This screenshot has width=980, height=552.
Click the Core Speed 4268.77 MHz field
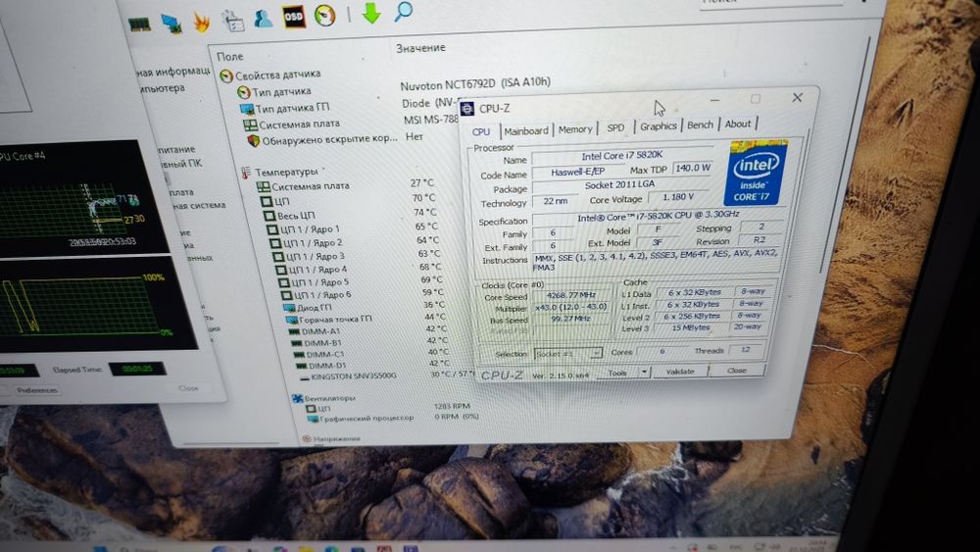coord(570,295)
